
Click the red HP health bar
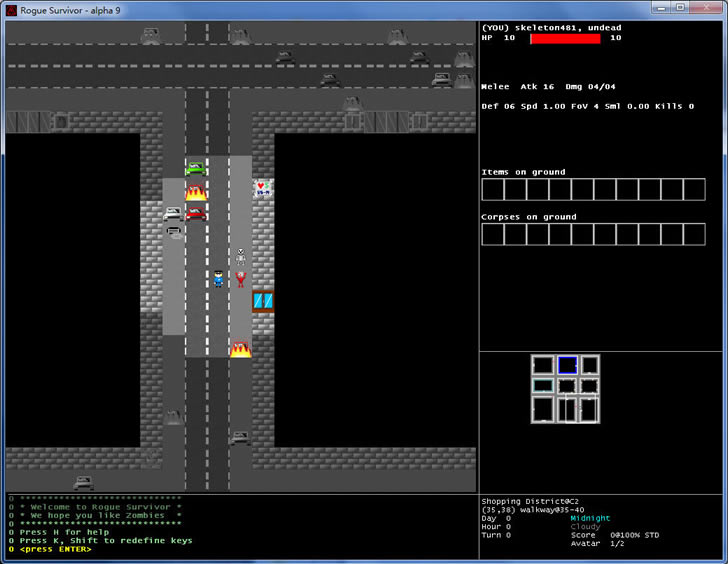565,38
